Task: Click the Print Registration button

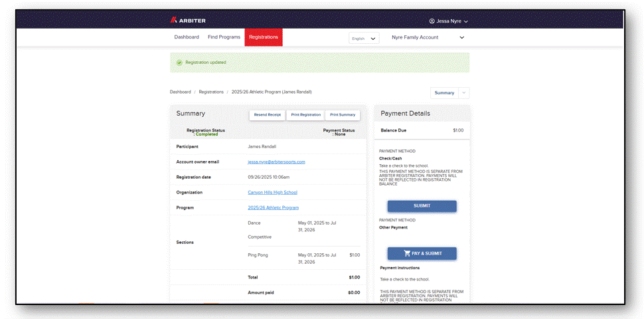Action: pyautogui.click(x=305, y=115)
